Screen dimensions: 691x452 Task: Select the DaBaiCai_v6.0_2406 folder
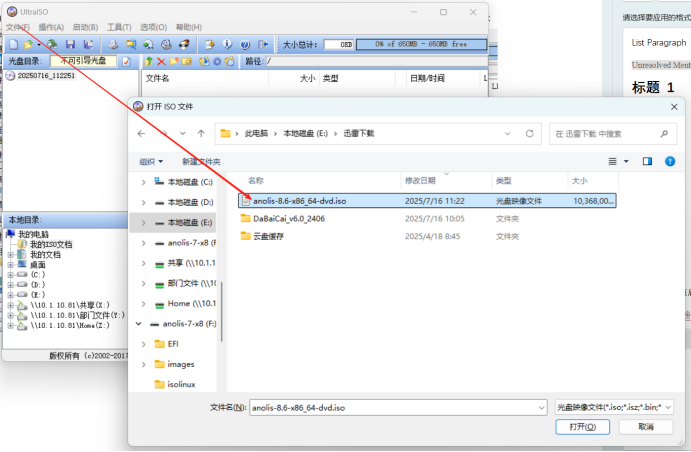point(289,219)
